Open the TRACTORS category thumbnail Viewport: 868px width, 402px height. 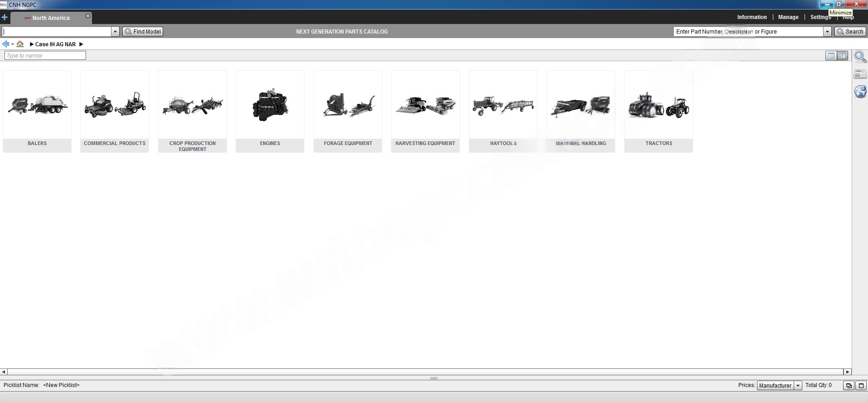point(658,111)
